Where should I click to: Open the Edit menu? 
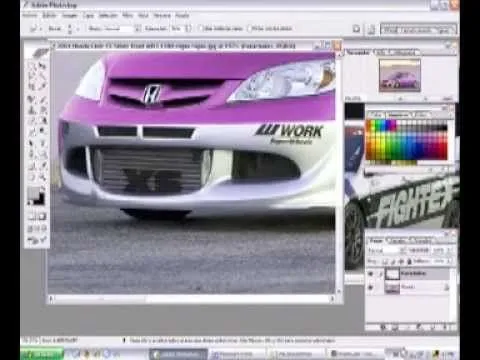(x=49, y=15)
